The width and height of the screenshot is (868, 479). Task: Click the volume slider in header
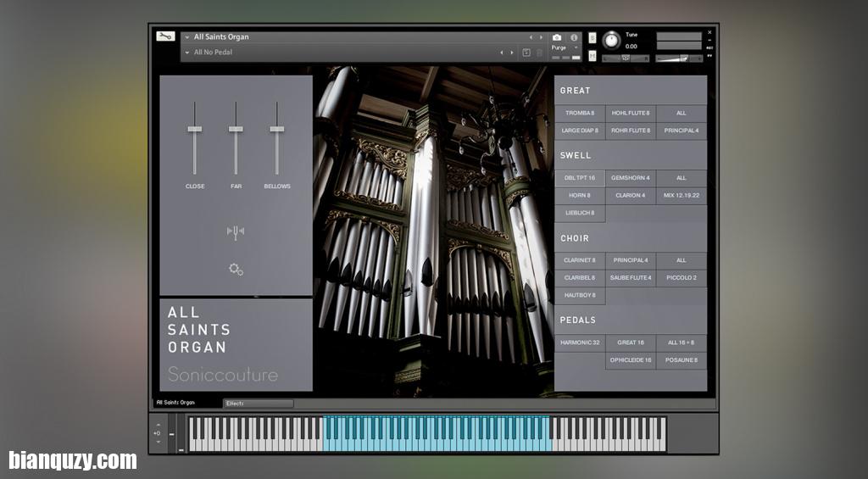[679, 58]
